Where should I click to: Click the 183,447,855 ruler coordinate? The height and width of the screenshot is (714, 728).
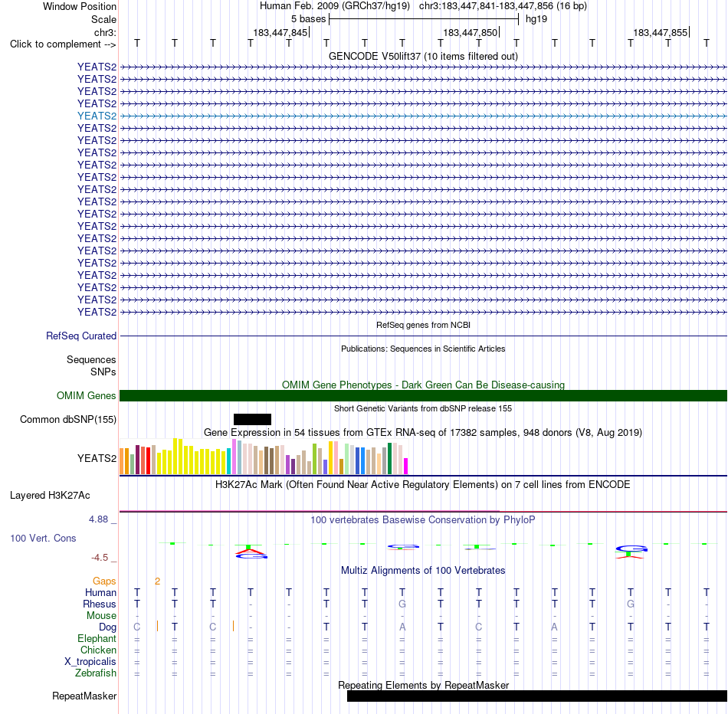pyautogui.click(x=660, y=32)
